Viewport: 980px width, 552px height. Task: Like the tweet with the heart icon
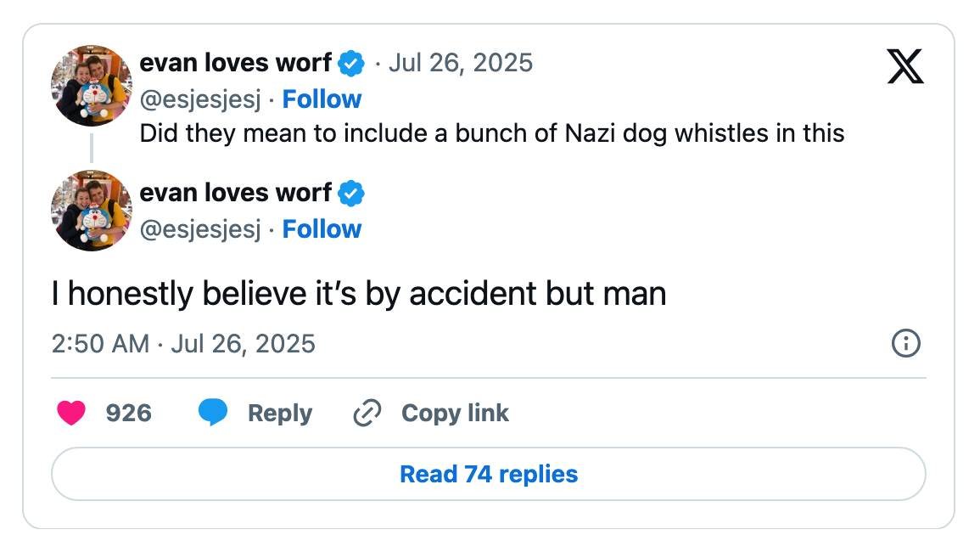pyautogui.click(x=71, y=414)
